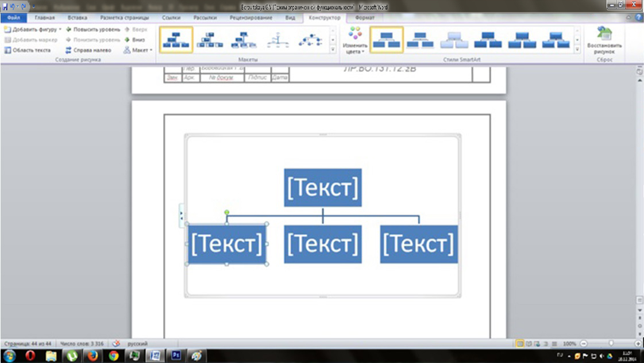Open Opera from taskbar
Viewport: 644px width, 363px height.
point(30,356)
